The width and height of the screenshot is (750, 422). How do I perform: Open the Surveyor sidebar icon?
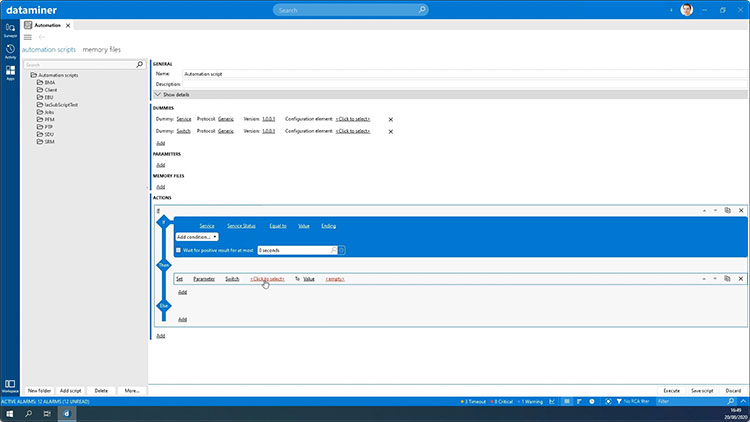pos(10,30)
